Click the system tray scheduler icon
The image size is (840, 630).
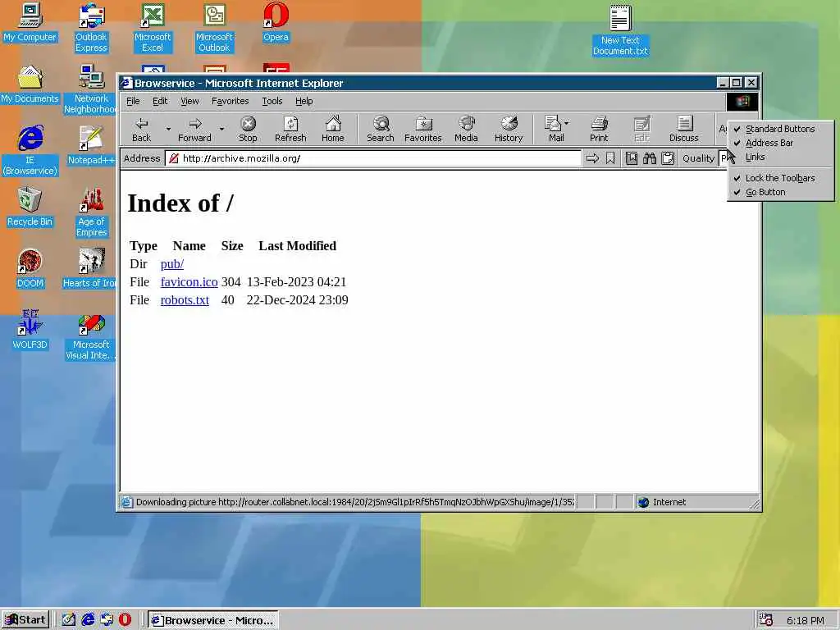[766, 620]
